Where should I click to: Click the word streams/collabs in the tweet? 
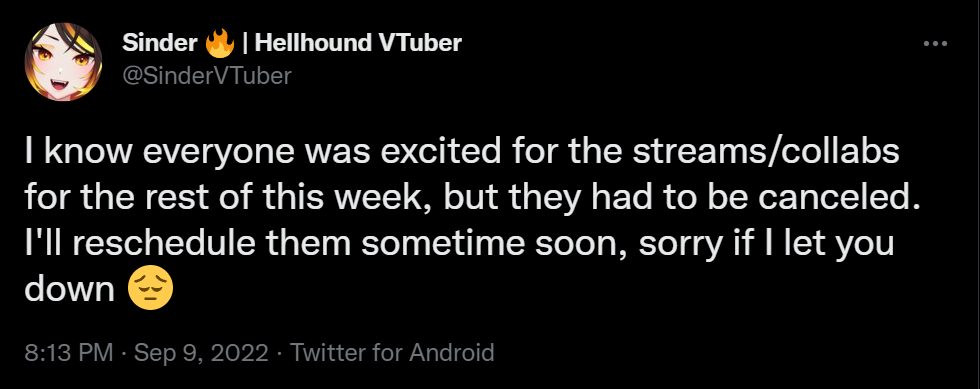766,153
